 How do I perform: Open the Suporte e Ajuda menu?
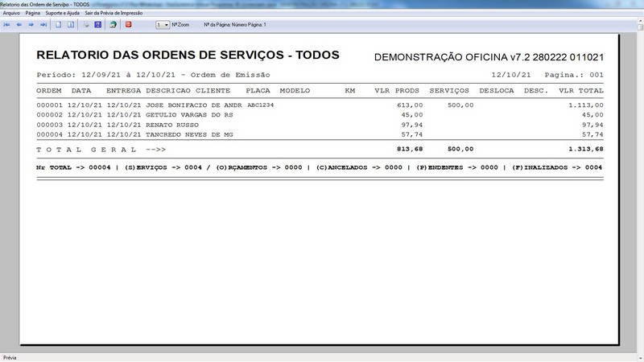[x=63, y=13]
